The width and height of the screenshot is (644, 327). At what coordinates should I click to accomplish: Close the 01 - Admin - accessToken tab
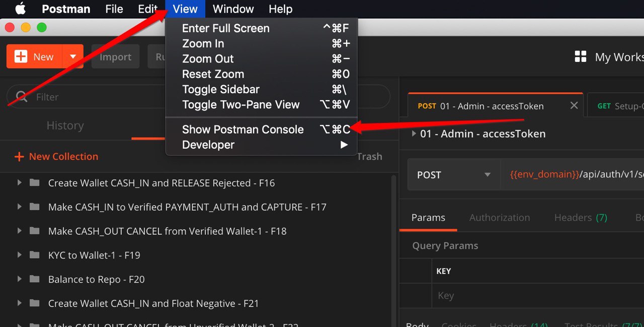pyautogui.click(x=574, y=105)
